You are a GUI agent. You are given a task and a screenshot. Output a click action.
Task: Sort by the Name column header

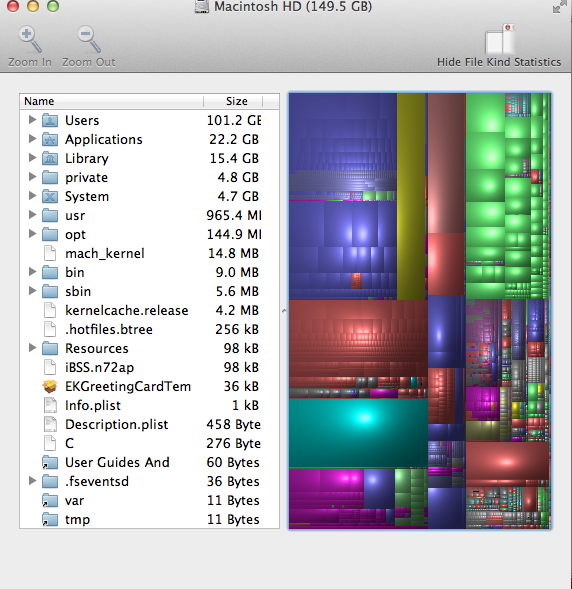112,101
